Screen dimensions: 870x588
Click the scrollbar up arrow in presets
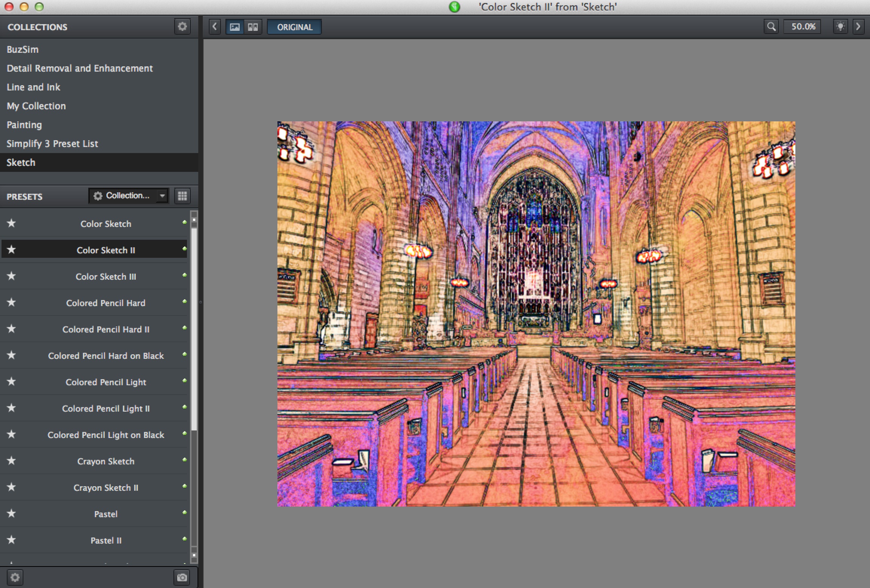pos(194,219)
